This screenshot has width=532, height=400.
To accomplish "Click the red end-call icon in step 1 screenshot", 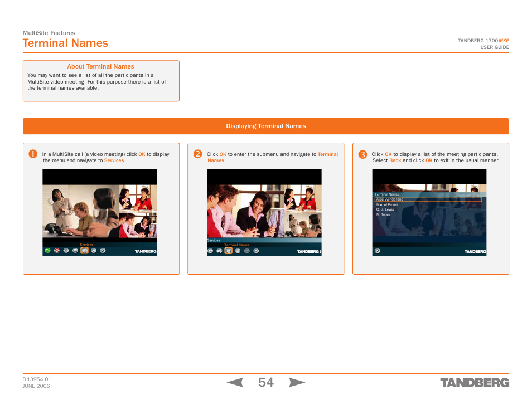I will [57, 251].
